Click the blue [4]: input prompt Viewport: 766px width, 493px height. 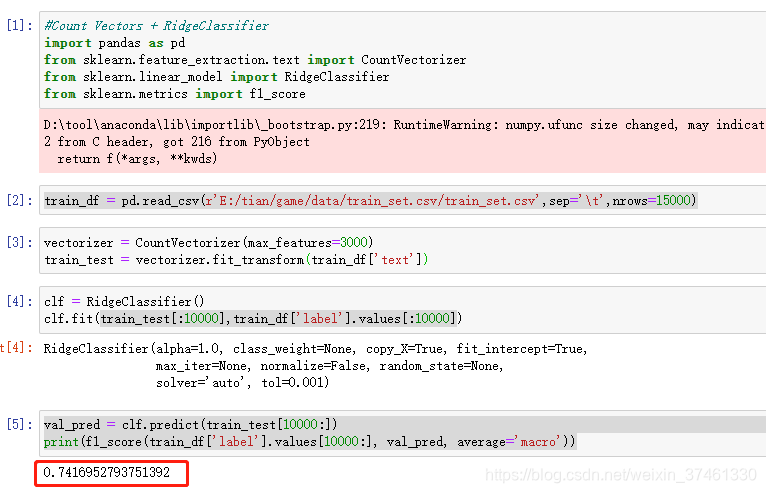[x=20, y=301]
